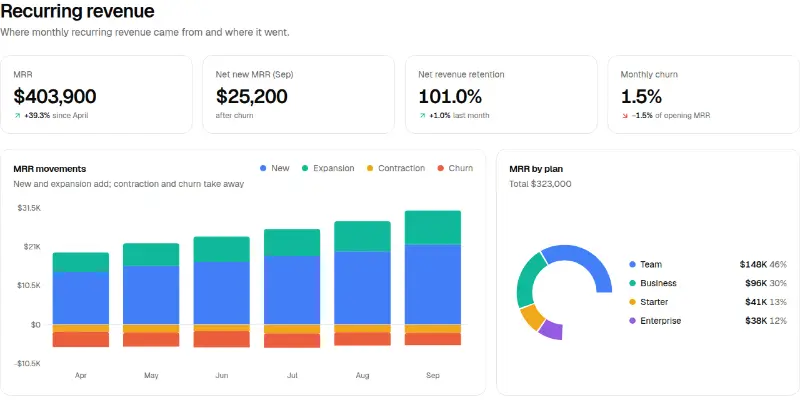Click the July red Churn bar segment
The height and width of the screenshot is (400, 800).
[292, 340]
